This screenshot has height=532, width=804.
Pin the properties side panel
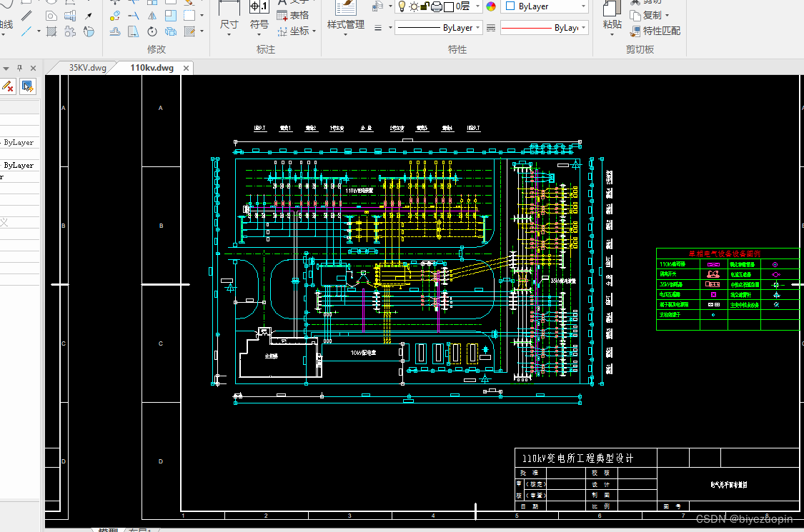coord(19,68)
